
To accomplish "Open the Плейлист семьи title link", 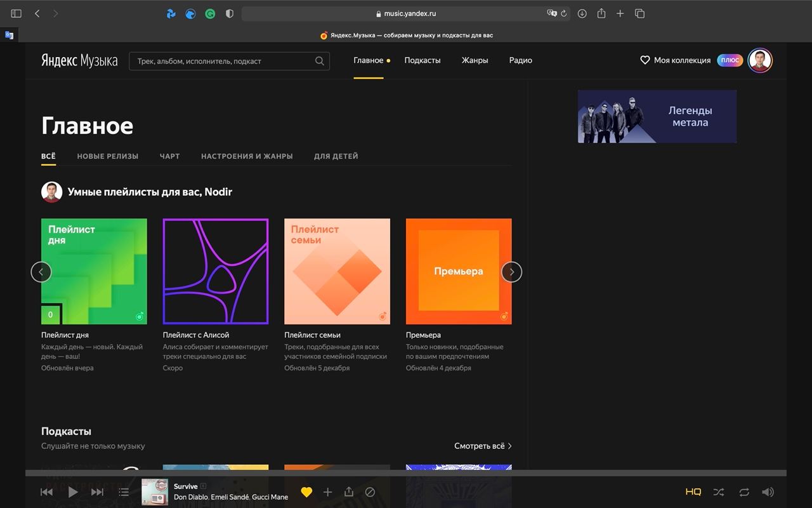I will click(x=312, y=335).
